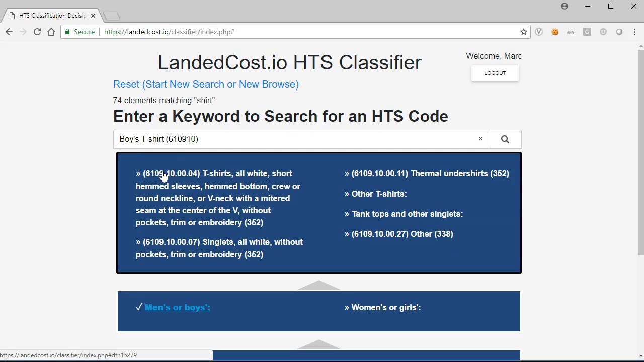The width and height of the screenshot is (644, 362).
Task: Click the G extension icon in toolbar
Action: coord(587,32)
